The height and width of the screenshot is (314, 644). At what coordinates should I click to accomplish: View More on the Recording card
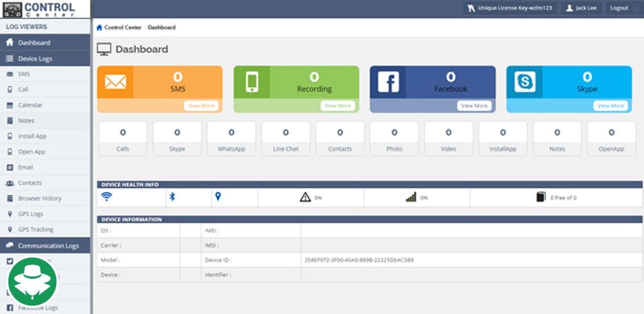[x=338, y=106]
